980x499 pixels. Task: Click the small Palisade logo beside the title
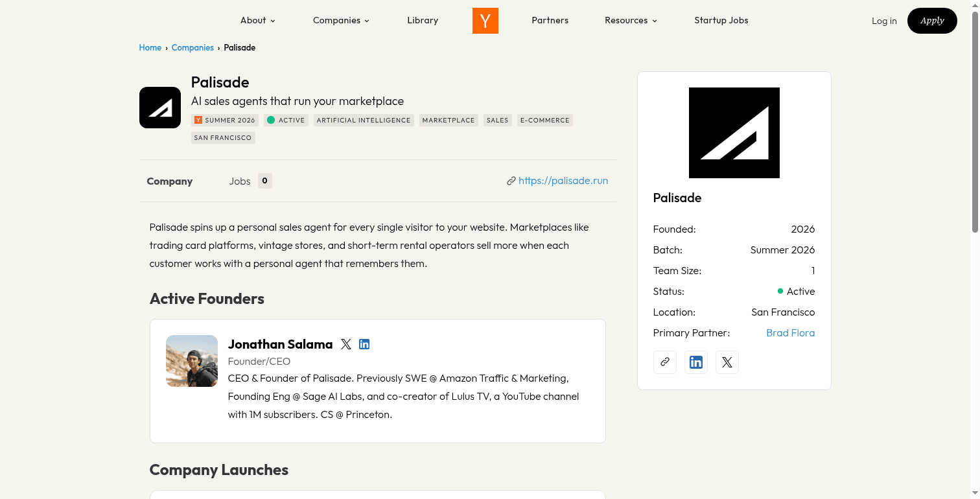click(x=160, y=108)
